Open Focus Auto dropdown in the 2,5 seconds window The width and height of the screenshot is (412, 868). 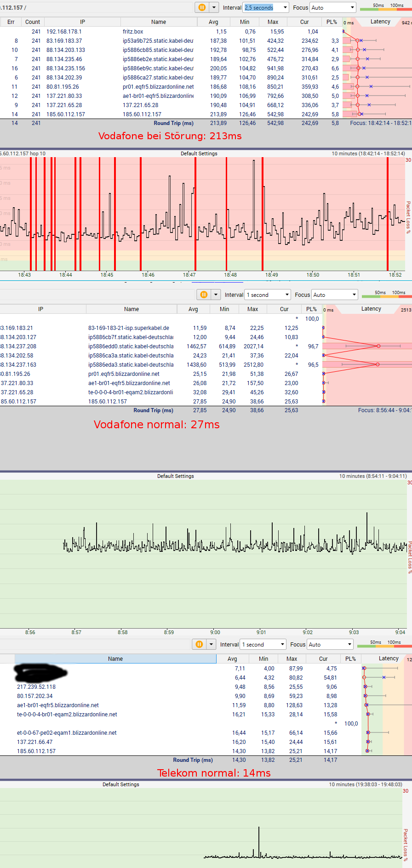(x=333, y=7)
